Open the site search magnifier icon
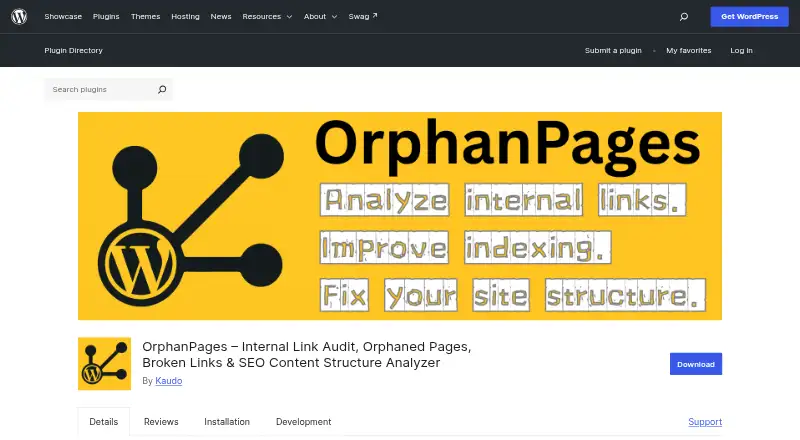 [684, 17]
